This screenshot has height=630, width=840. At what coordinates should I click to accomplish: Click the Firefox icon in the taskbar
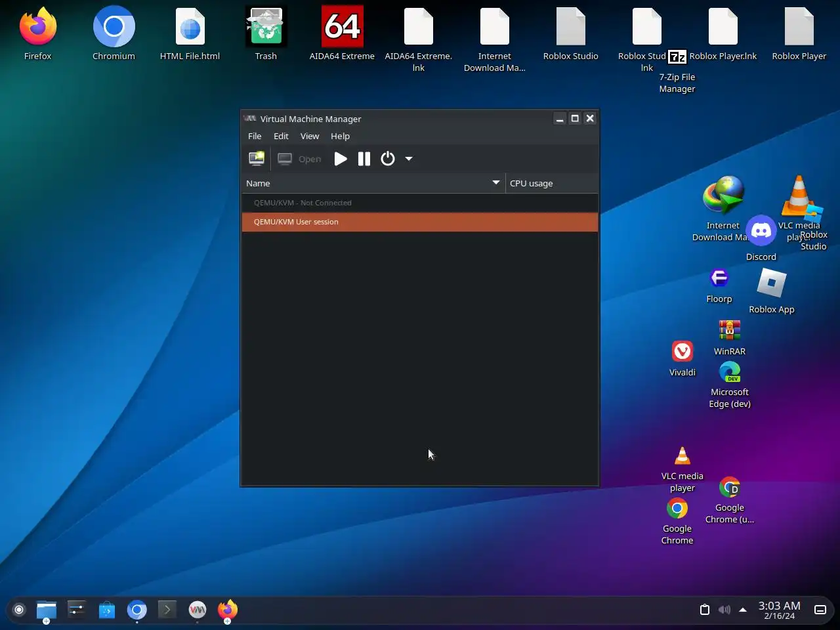228,610
